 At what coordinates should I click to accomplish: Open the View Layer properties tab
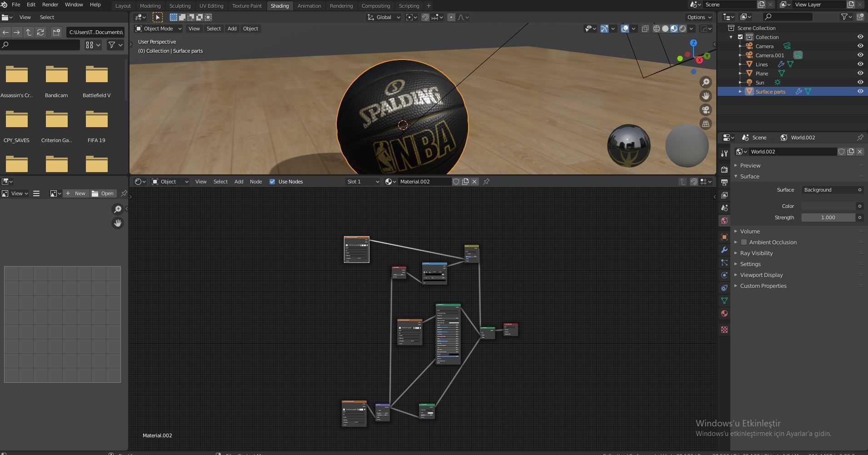click(x=724, y=195)
